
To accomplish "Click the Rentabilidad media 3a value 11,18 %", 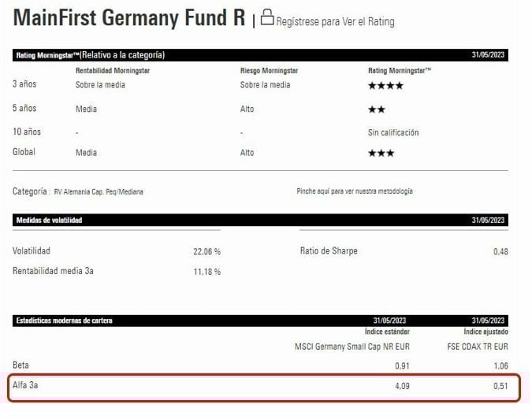I will (206, 272).
